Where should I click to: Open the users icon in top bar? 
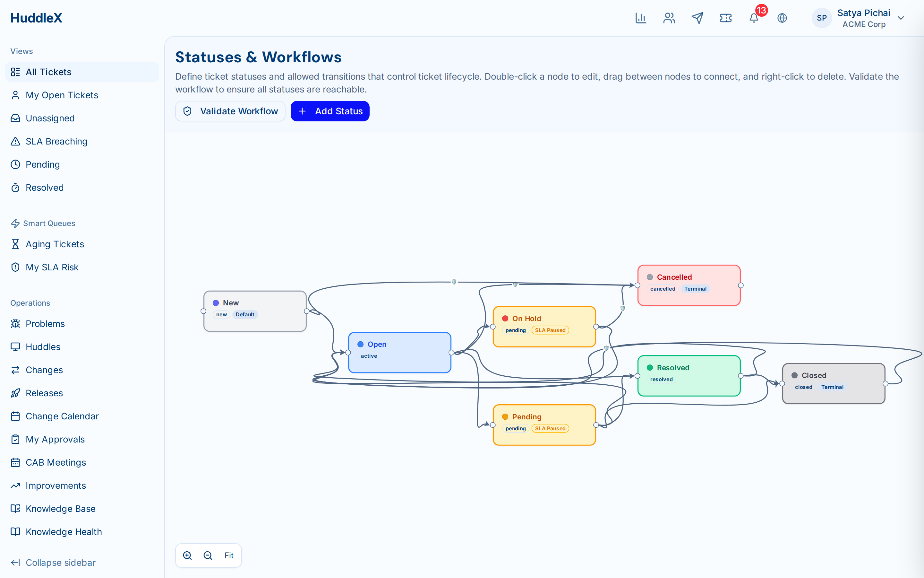tap(669, 18)
